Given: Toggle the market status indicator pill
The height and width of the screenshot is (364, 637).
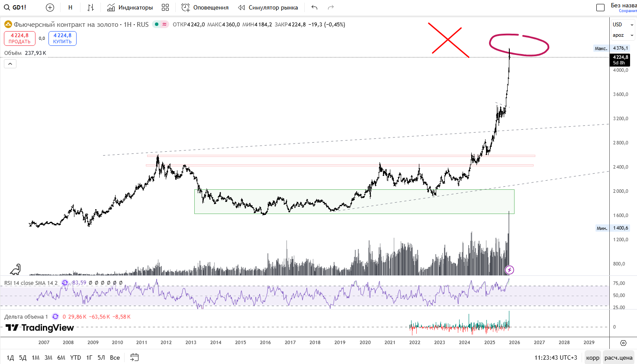Looking at the screenshot, I should point(161,25).
